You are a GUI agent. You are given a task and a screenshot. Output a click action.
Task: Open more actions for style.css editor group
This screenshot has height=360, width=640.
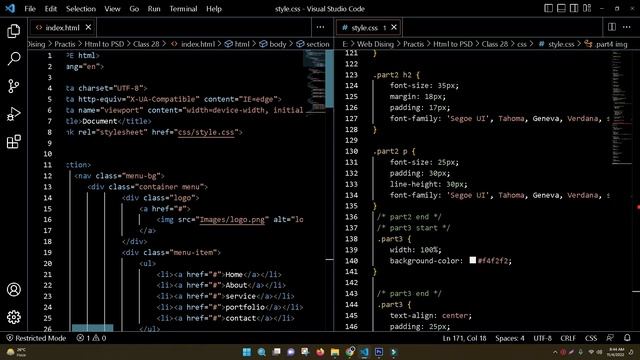point(627,27)
